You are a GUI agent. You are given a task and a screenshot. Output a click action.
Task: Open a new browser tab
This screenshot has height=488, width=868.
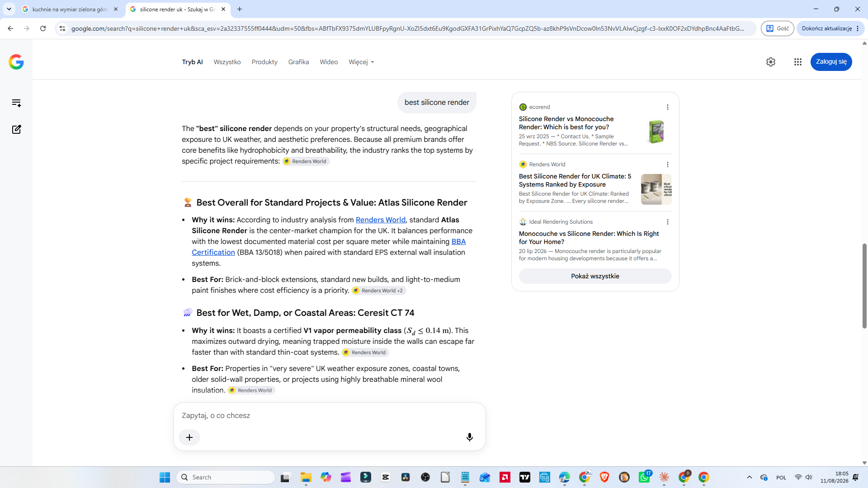coord(240,9)
